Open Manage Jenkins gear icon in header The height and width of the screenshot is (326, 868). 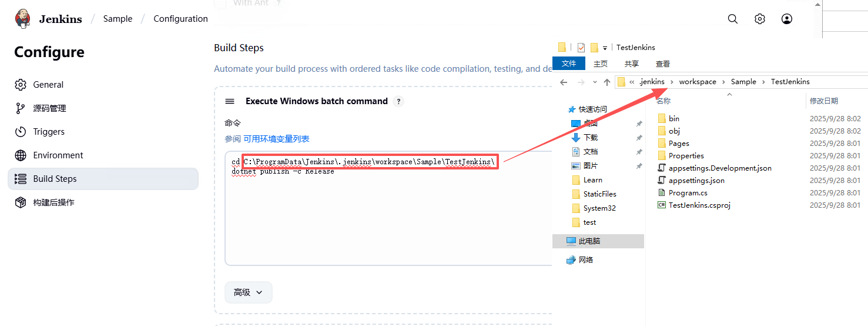(760, 19)
